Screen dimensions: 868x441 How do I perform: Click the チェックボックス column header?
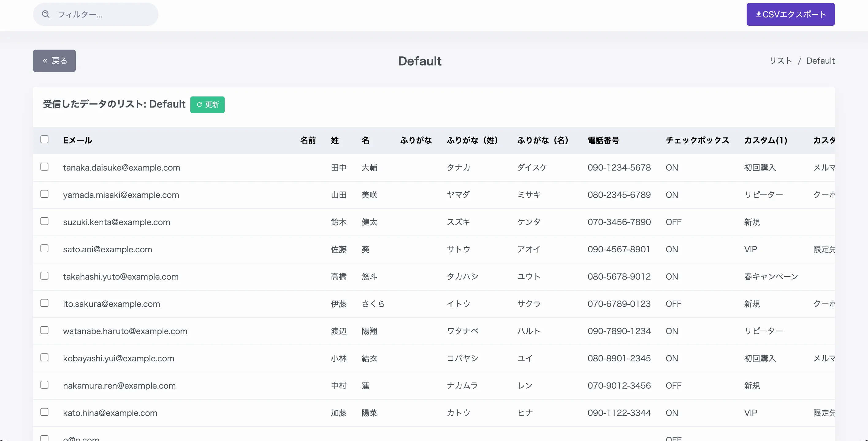pos(698,140)
